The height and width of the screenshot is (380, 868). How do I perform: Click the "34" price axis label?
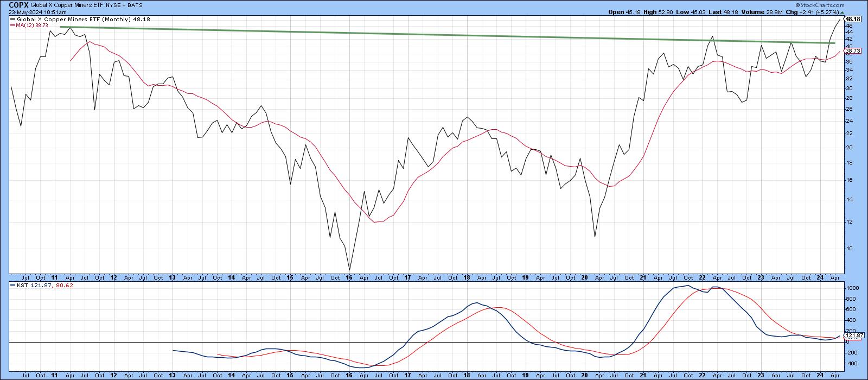(x=848, y=69)
